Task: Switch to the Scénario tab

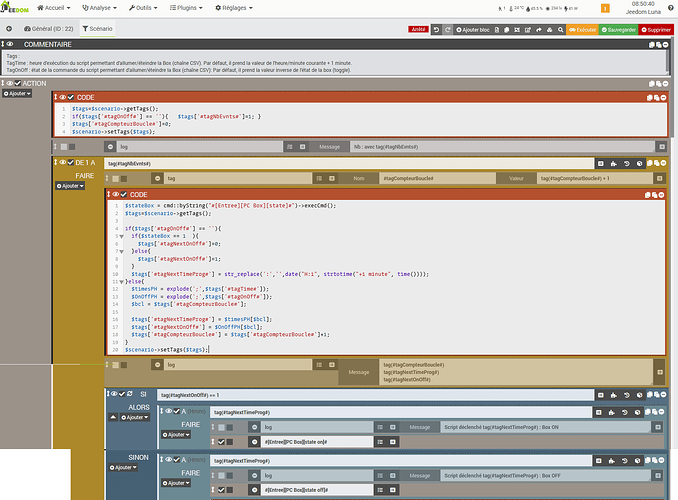Action: 97,29
